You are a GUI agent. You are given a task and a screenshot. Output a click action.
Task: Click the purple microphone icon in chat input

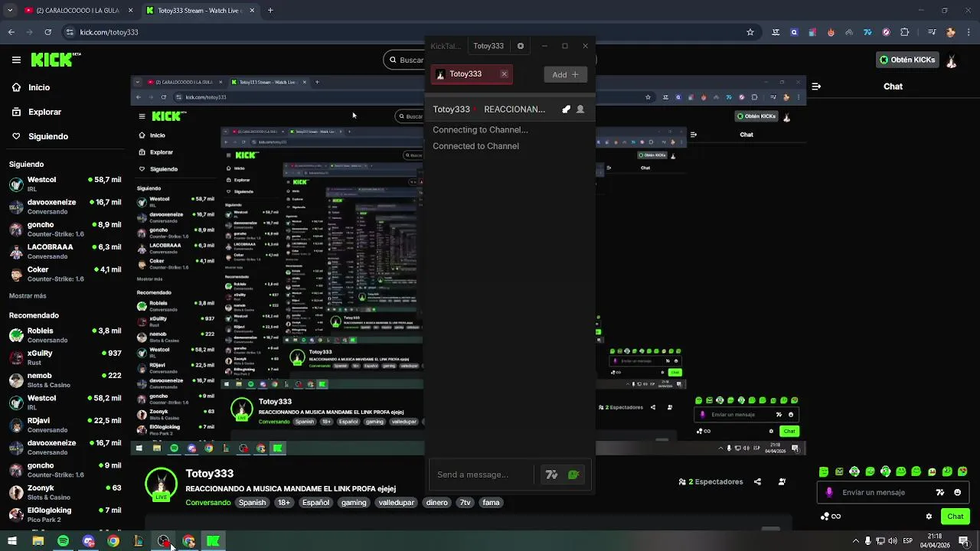[829, 493]
